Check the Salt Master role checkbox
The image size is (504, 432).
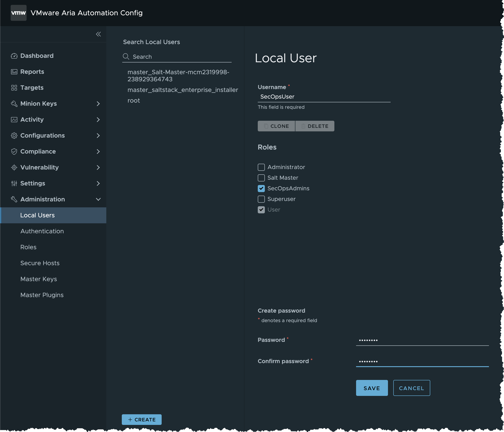click(x=261, y=178)
